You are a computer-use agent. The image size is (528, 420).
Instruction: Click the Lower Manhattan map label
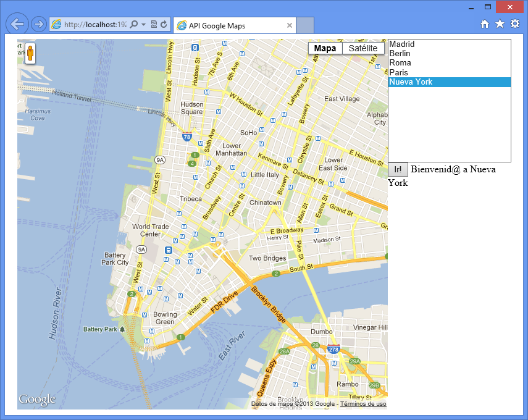coord(232,149)
